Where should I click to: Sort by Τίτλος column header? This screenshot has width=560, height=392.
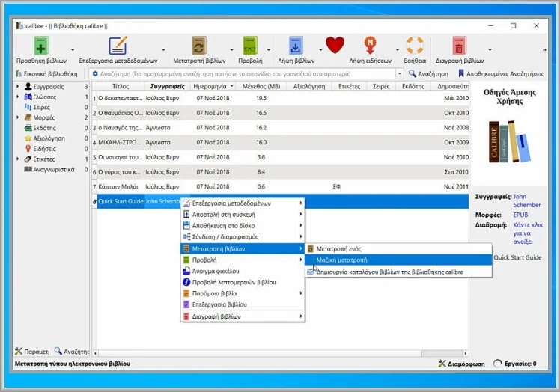[x=121, y=86]
